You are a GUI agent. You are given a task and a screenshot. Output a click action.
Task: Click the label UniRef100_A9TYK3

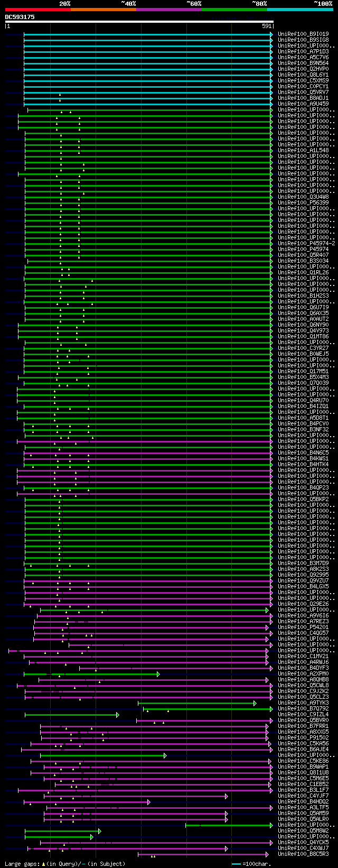coord(303,703)
